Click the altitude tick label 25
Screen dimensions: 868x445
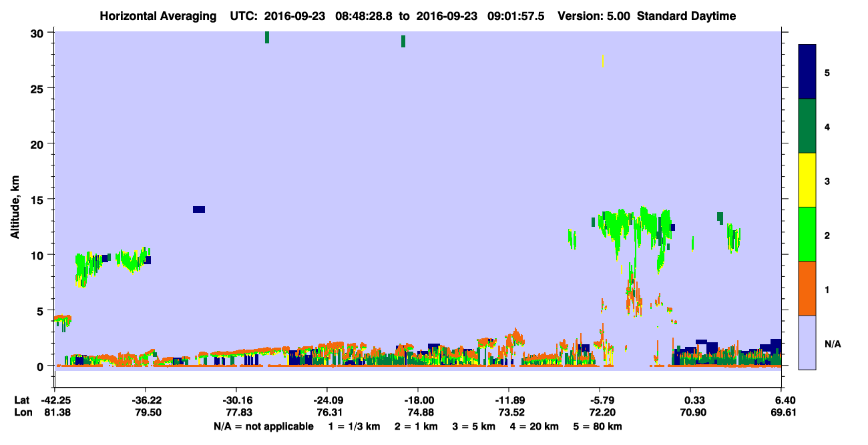pyautogui.click(x=38, y=88)
